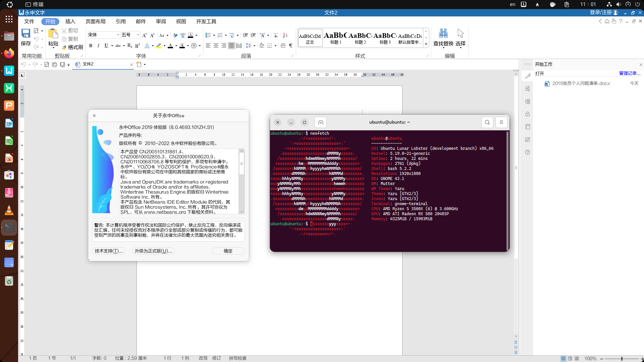This screenshot has width=644, height=362.
Task: Click the Paste (粘贴) clipboard icon
Action: 53,34
